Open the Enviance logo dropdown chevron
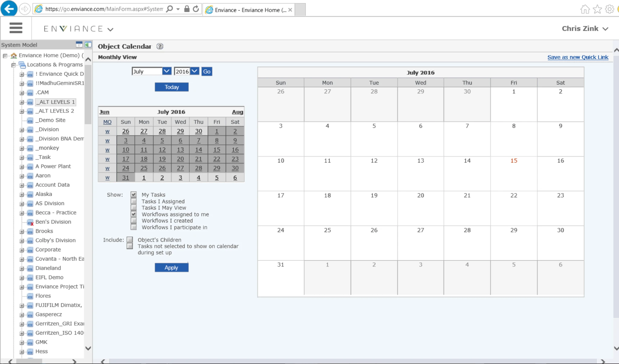Viewport: 619px width, 364px height. (x=110, y=30)
